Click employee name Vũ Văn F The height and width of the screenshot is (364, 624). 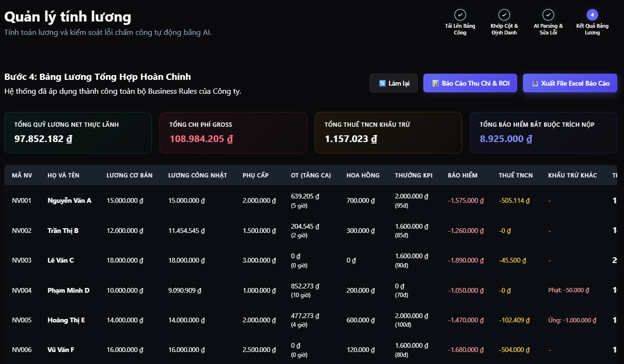click(x=61, y=350)
